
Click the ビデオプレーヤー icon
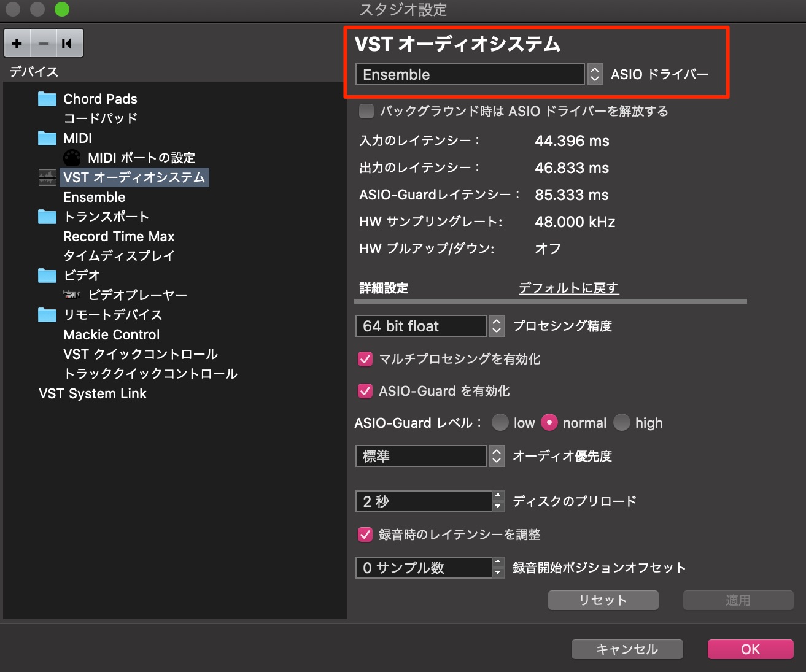pyautogui.click(x=72, y=295)
